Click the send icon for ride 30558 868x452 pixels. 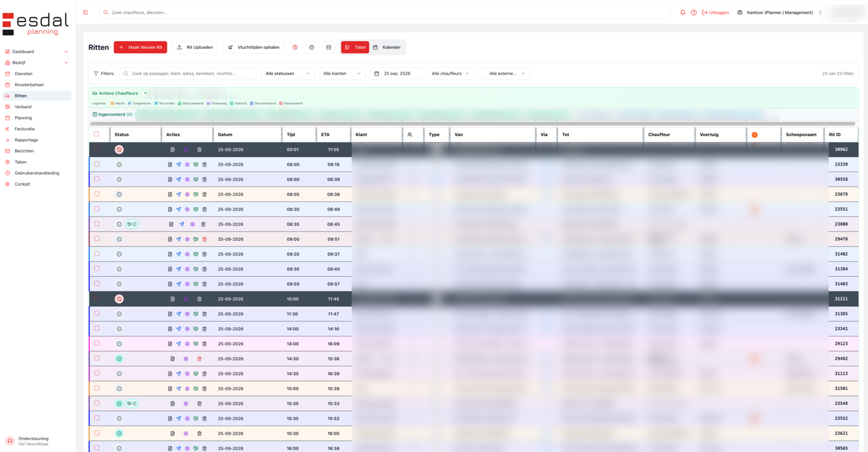178,180
